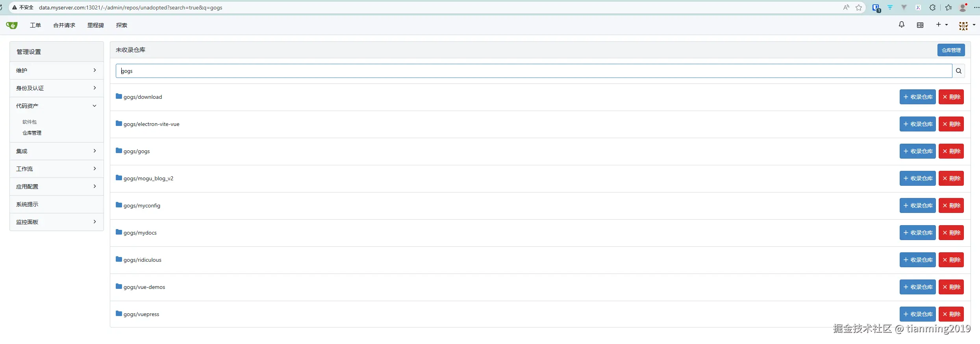Image resolution: width=980 pixels, height=344 pixels.
Task: Open the browser extensions puzzle icon
Action: pyautogui.click(x=932, y=7)
